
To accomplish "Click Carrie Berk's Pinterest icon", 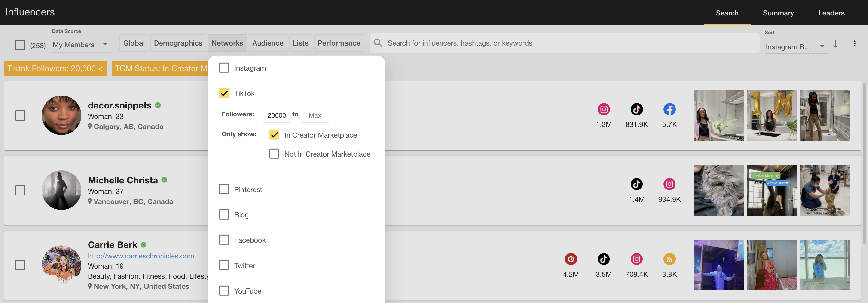I will click(x=571, y=259).
